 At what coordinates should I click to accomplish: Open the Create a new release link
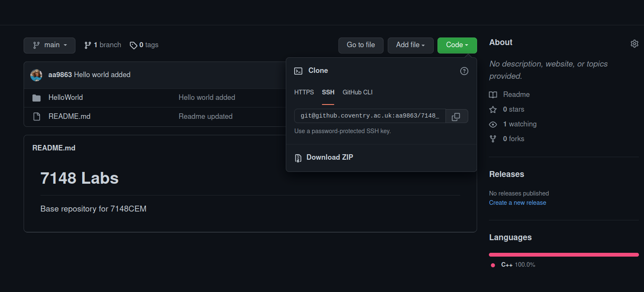coord(517,203)
